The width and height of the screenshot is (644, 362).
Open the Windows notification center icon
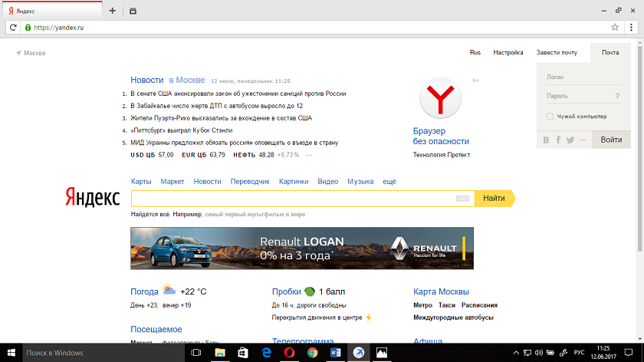tap(629, 353)
